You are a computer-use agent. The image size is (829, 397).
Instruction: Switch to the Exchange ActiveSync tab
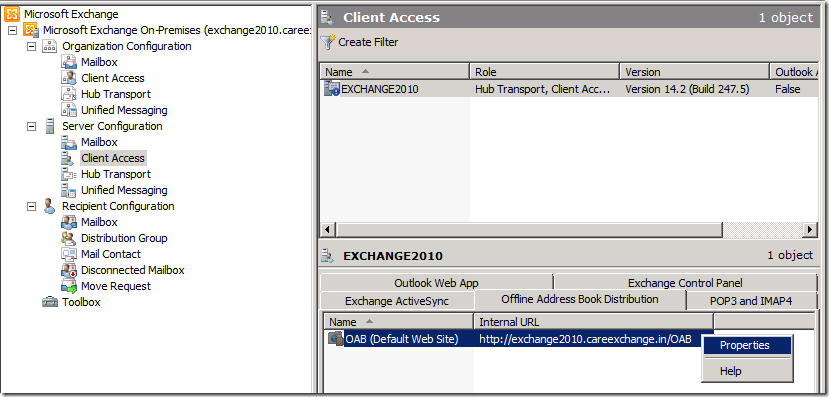(397, 301)
